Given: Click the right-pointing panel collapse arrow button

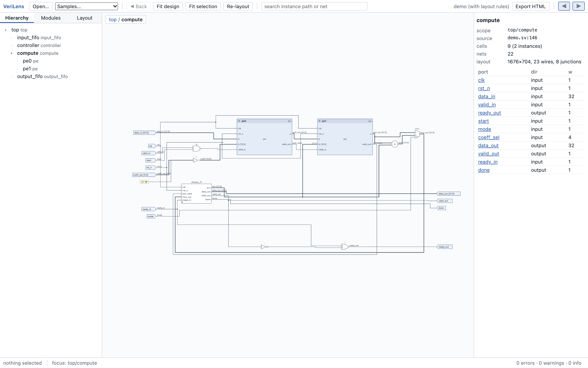Looking at the screenshot, I should [x=578, y=6].
